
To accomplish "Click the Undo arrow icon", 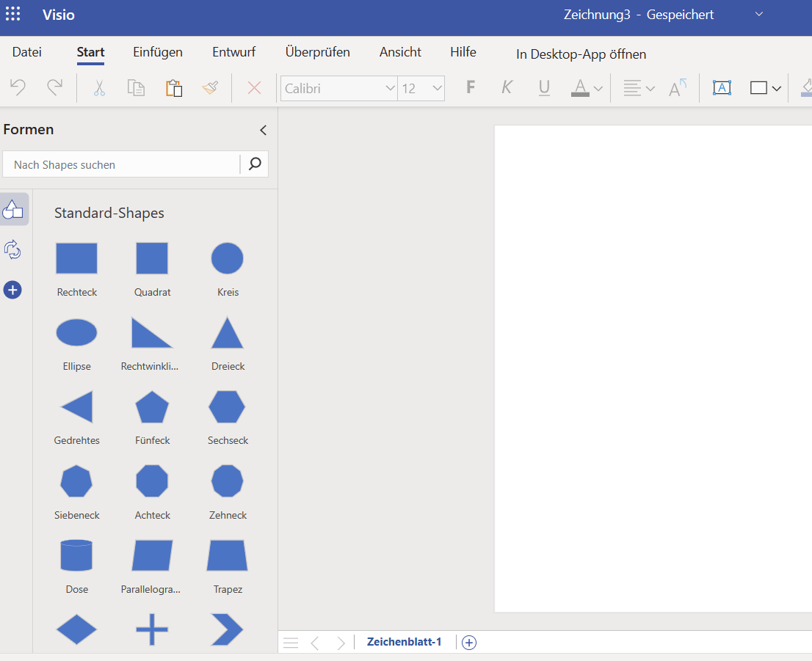I will click(18, 87).
